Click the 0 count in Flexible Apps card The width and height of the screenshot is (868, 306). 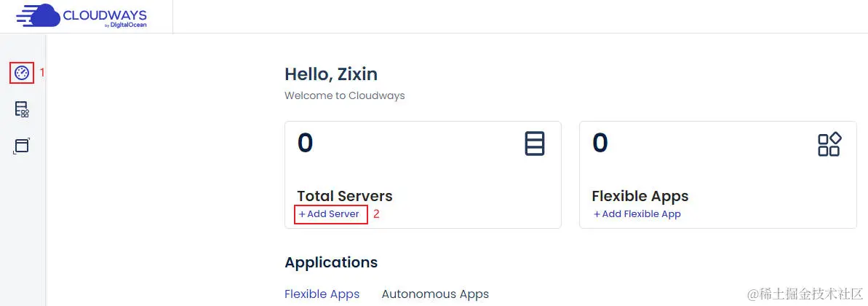tap(600, 143)
